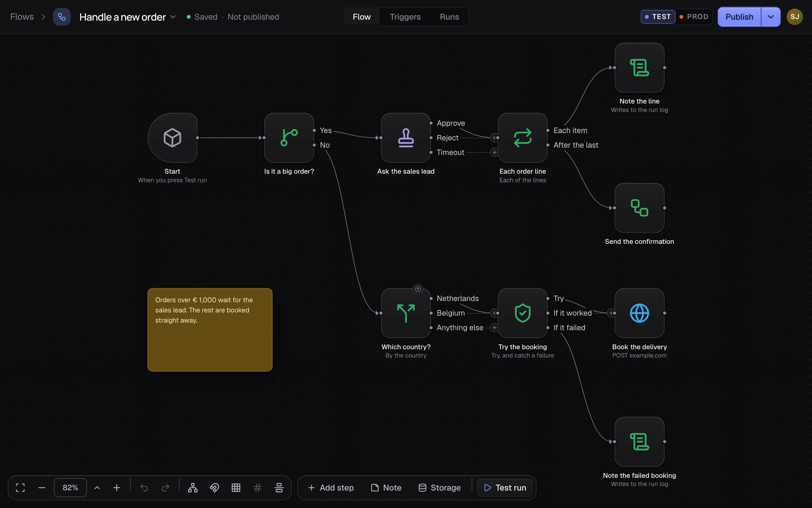812x508 pixels.
Task: Select the 'Book the delivery' globe node
Action: pyautogui.click(x=639, y=313)
